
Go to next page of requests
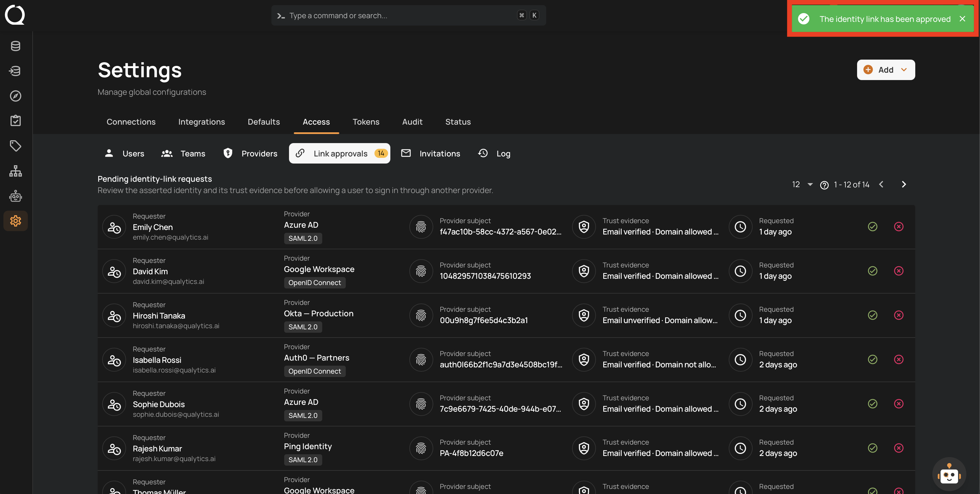[x=904, y=185]
